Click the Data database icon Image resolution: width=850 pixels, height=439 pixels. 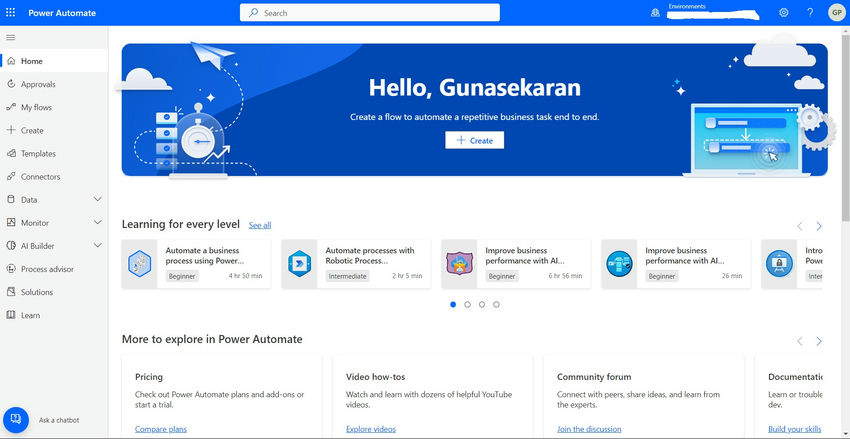point(11,199)
